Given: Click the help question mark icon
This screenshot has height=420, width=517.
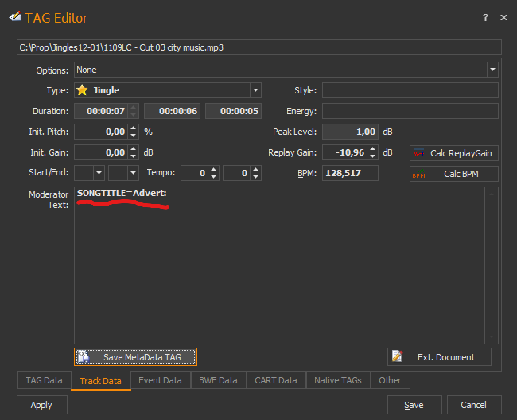Looking at the screenshot, I should pyautogui.click(x=485, y=17).
